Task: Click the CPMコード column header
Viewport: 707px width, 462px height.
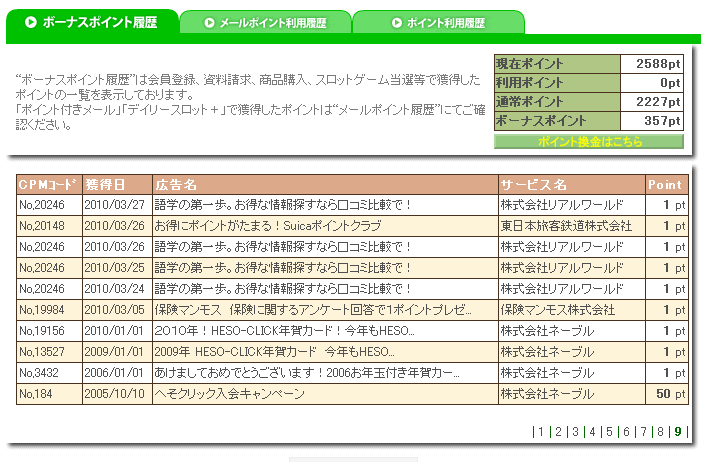Action: [49, 185]
